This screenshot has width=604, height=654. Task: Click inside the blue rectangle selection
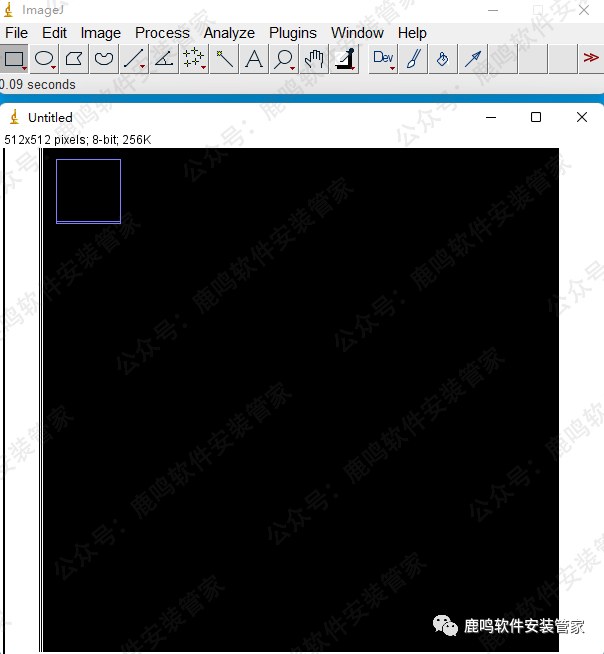click(x=88, y=191)
